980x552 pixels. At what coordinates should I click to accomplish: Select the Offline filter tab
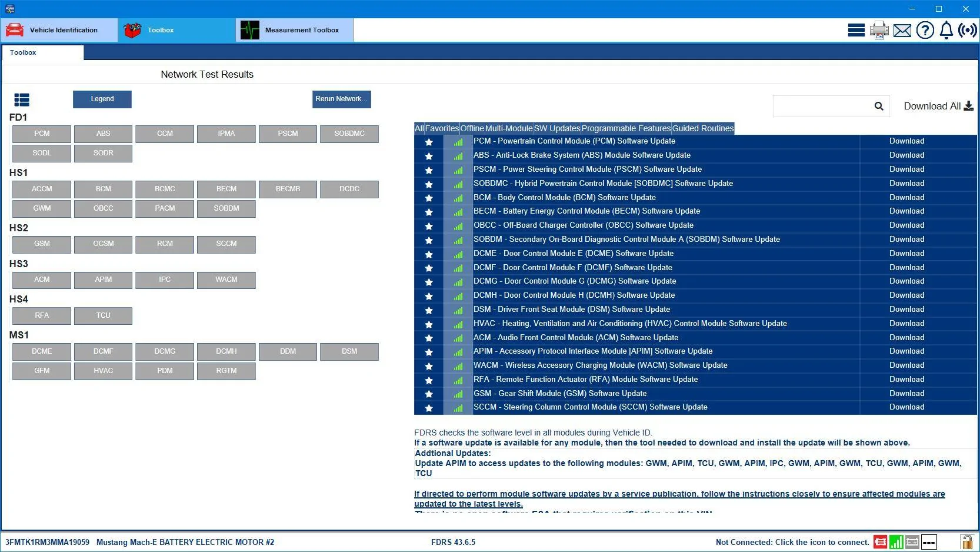coord(472,128)
